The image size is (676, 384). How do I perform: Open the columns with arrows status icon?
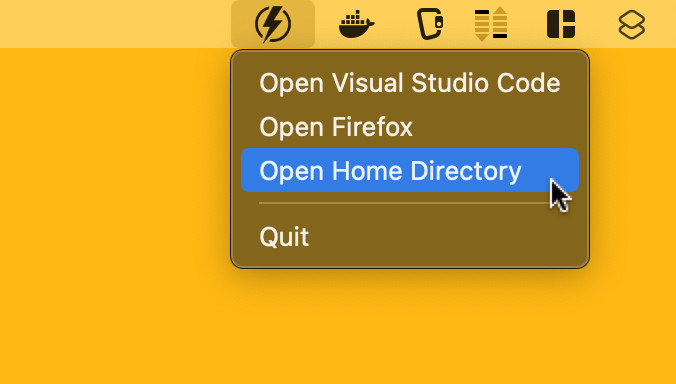pyautogui.click(x=491, y=24)
